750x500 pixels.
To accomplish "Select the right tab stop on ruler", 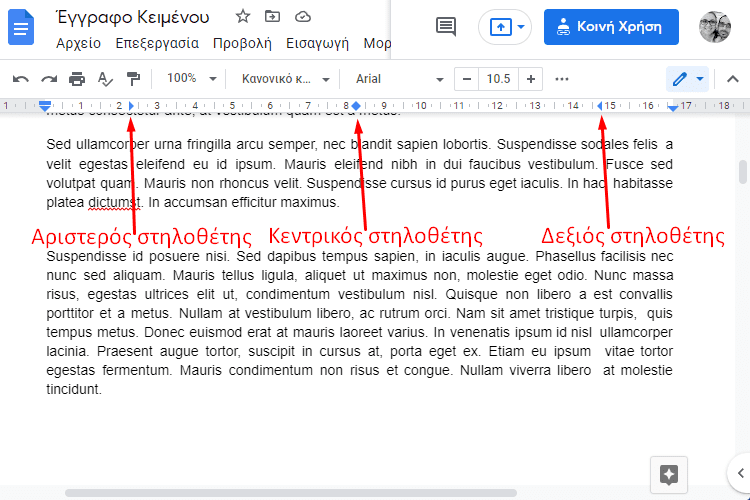I will pos(600,106).
